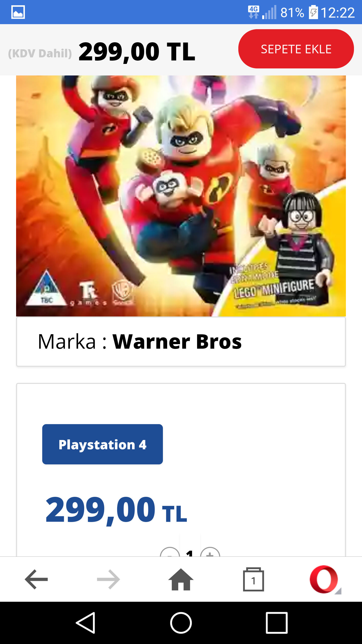Tap the image notification icon in status bar
The height and width of the screenshot is (644, 362).
coord(18,12)
